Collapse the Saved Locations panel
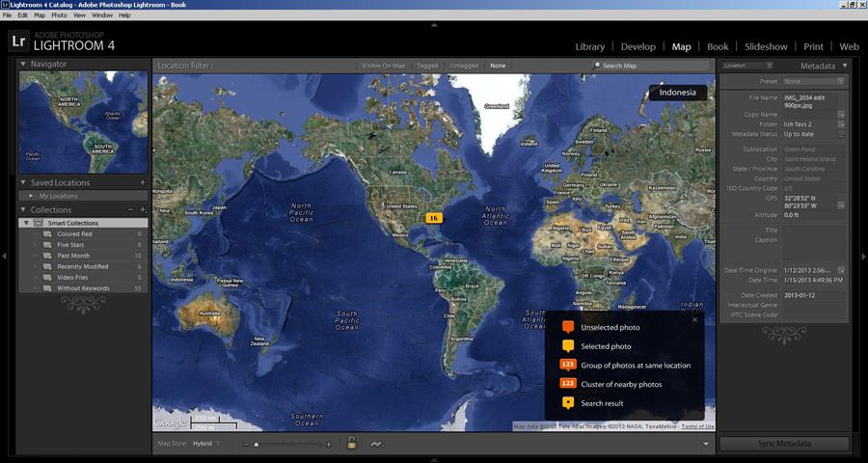868x463 pixels. pos(23,182)
